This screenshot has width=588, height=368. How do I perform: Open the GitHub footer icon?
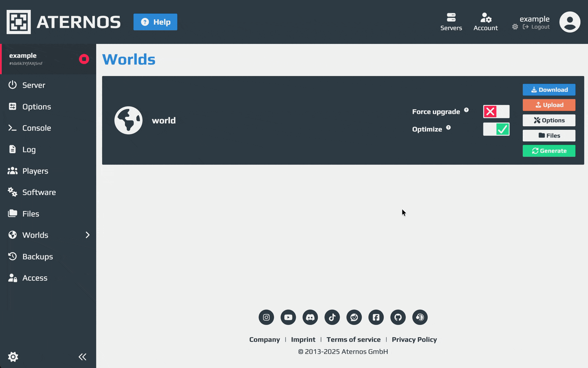(398, 317)
